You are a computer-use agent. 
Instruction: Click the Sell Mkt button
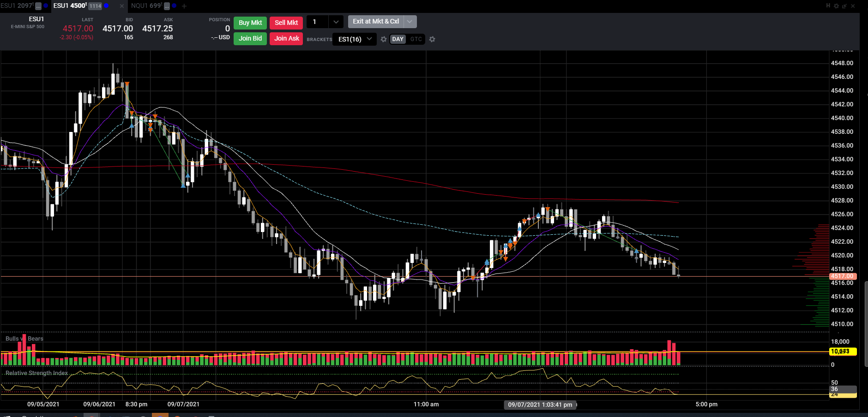pos(286,23)
